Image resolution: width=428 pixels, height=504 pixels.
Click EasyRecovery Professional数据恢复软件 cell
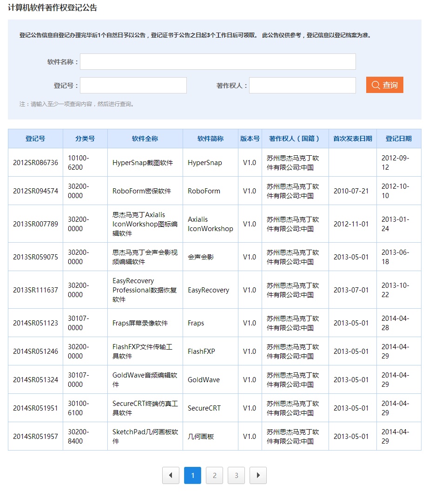point(145,290)
